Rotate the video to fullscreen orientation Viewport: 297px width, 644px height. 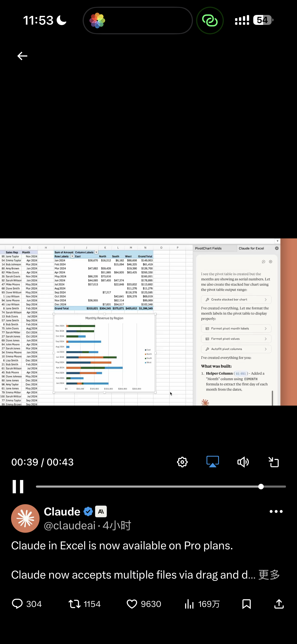pos(274,462)
